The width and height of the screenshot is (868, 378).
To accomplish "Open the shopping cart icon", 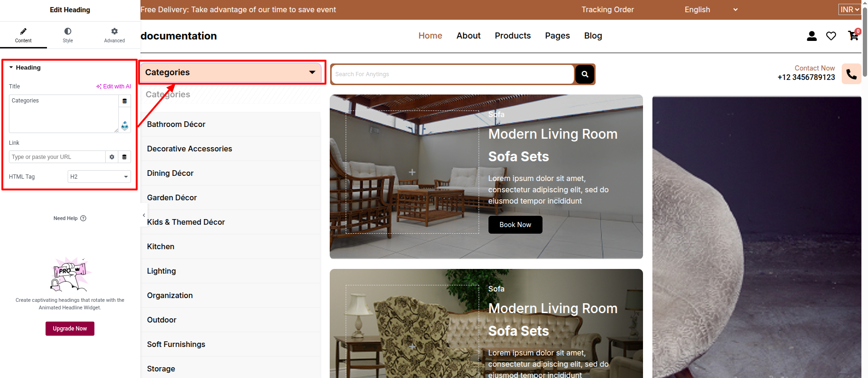I will point(853,36).
